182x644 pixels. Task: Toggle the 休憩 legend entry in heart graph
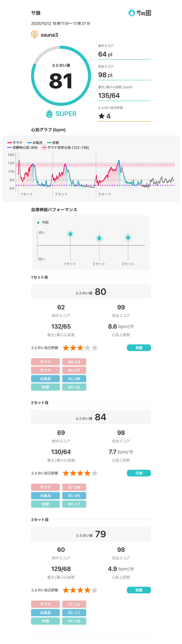[53, 143]
